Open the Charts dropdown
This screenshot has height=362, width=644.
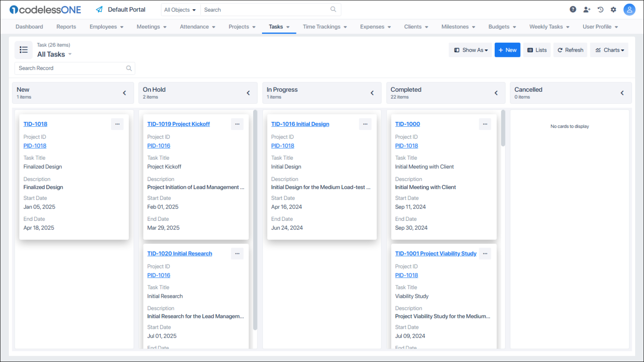pyautogui.click(x=609, y=50)
